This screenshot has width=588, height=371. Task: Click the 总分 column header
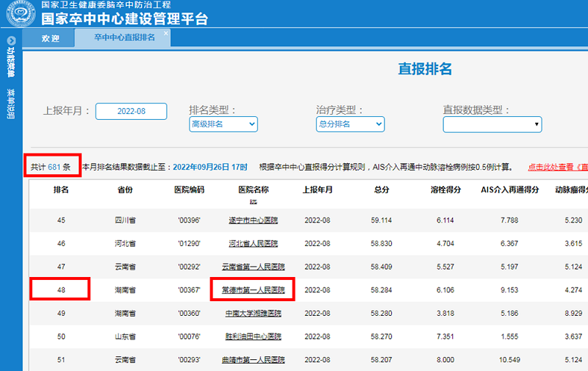click(380, 190)
